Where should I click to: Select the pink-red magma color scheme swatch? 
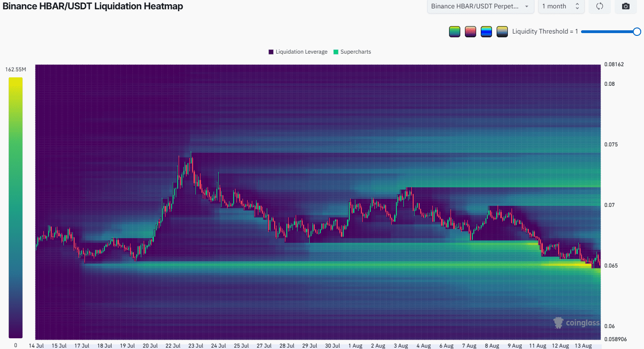(471, 32)
